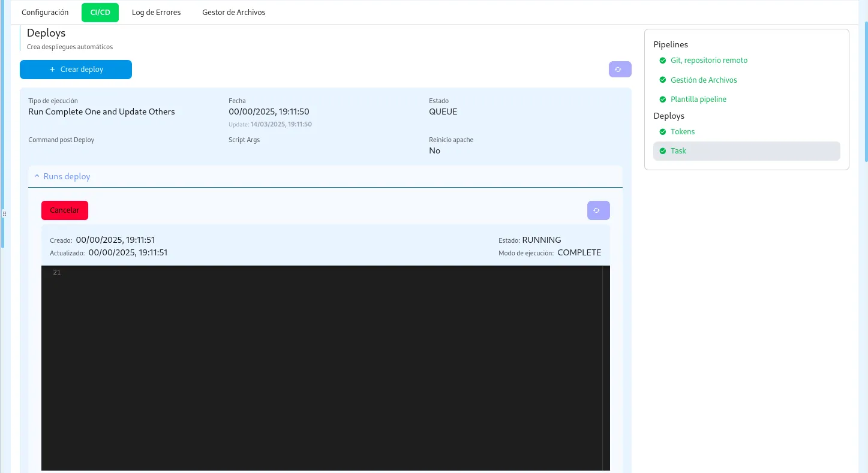868x473 pixels.
Task: Click the 'Run Complete One and Update Others' value
Action: pyautogui.click(x=101, y=112)
